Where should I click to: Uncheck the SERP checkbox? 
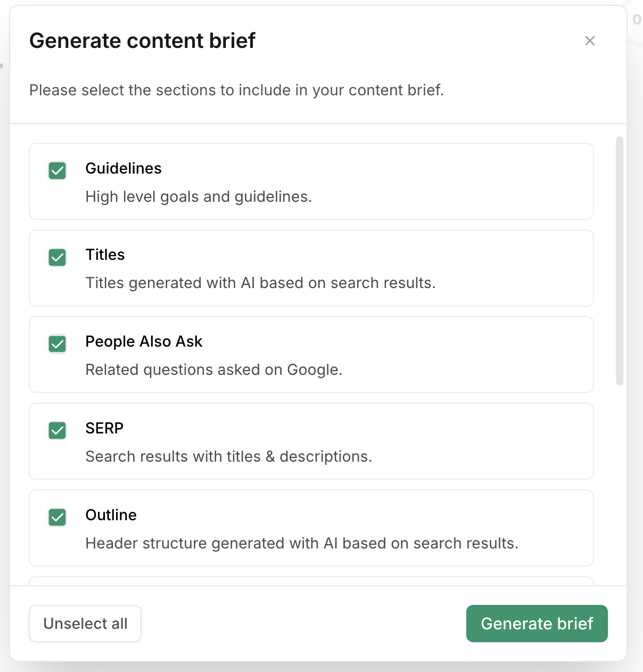(57, 430)
